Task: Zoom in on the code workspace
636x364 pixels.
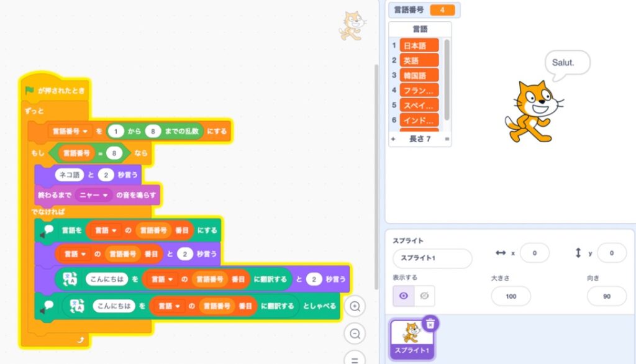Action: 355,306
